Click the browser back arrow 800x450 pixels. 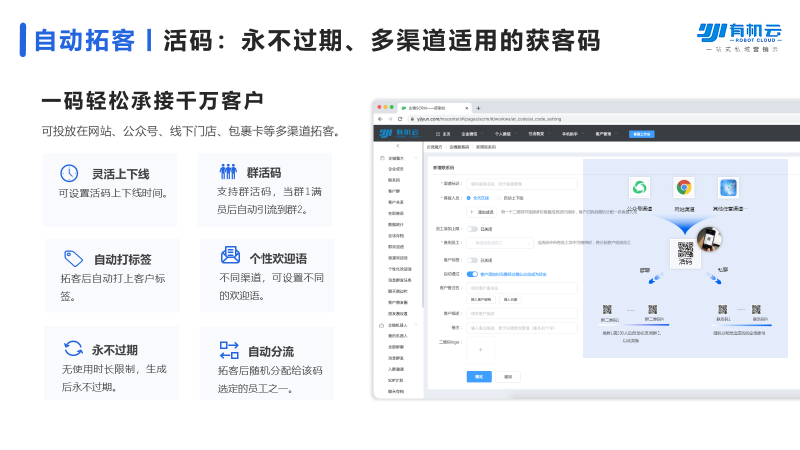tap(379, 119)
